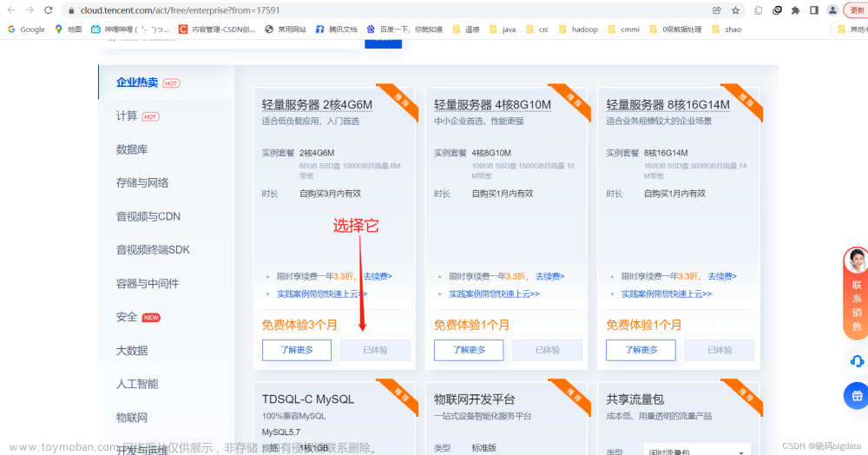Click the 更新 browser update button
Screen dimensions: 868x455
(x=856, y=10)
